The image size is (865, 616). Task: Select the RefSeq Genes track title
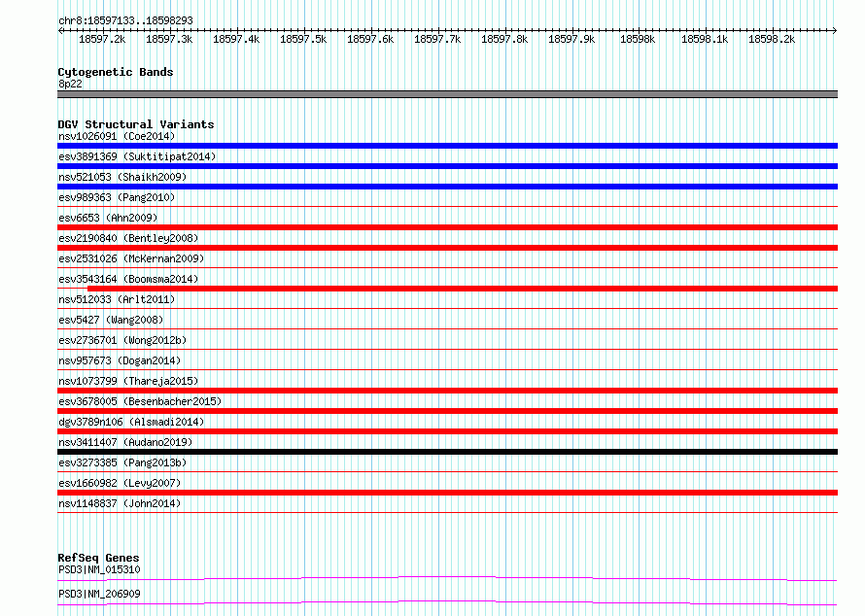(98, 558)
